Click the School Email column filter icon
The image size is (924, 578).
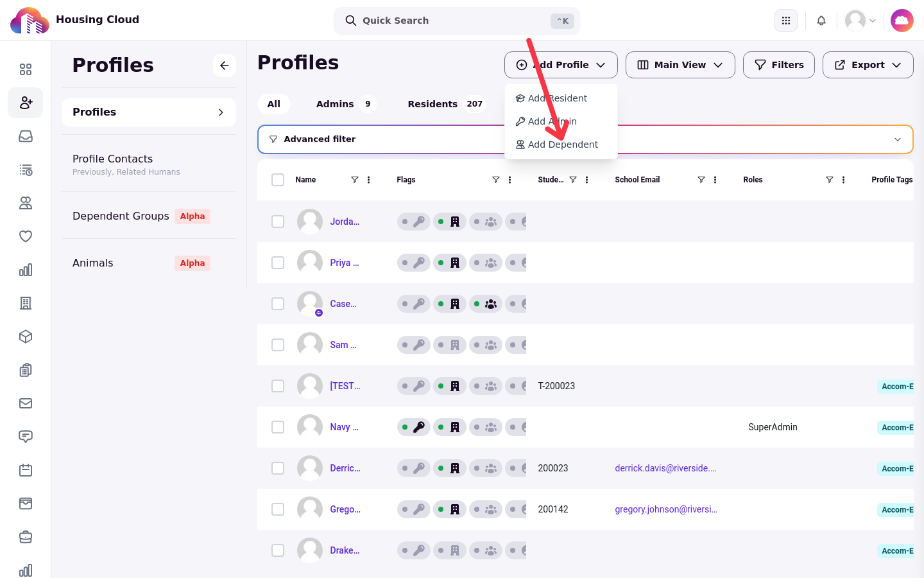[701, 180]
